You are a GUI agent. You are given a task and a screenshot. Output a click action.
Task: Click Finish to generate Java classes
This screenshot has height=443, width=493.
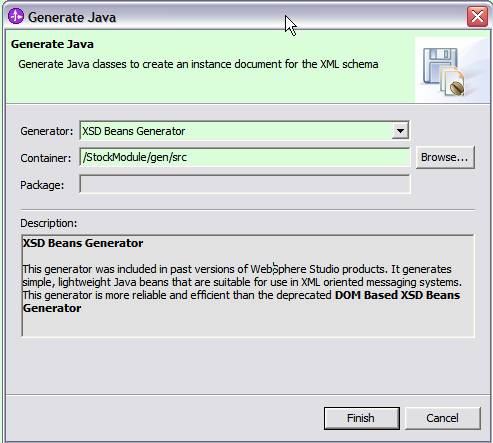362,418
